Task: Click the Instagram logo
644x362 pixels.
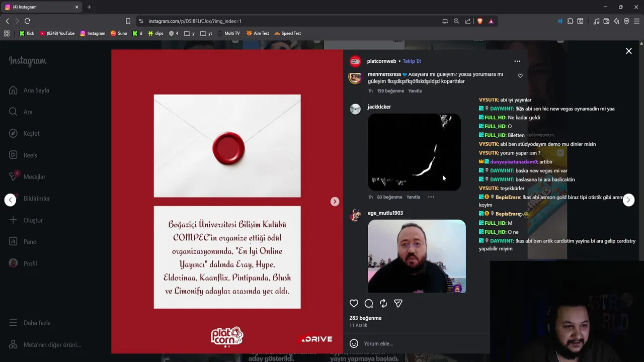Action: [27, 61]
